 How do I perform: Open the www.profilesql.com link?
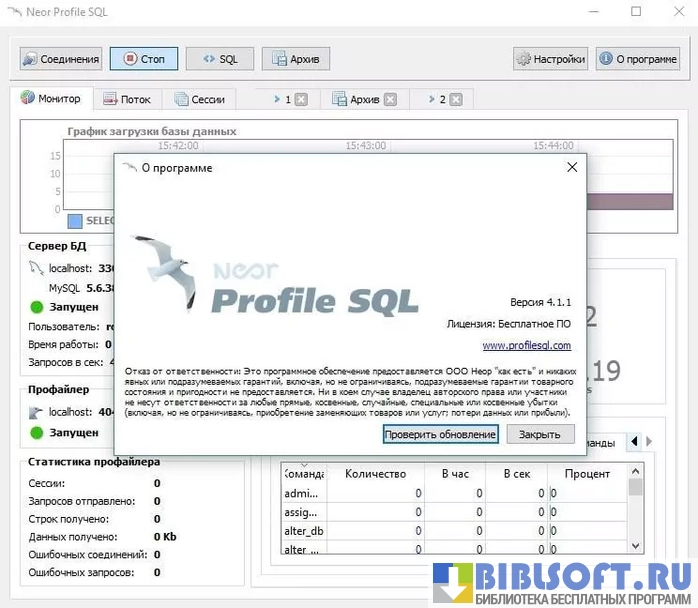pos(526,346)
